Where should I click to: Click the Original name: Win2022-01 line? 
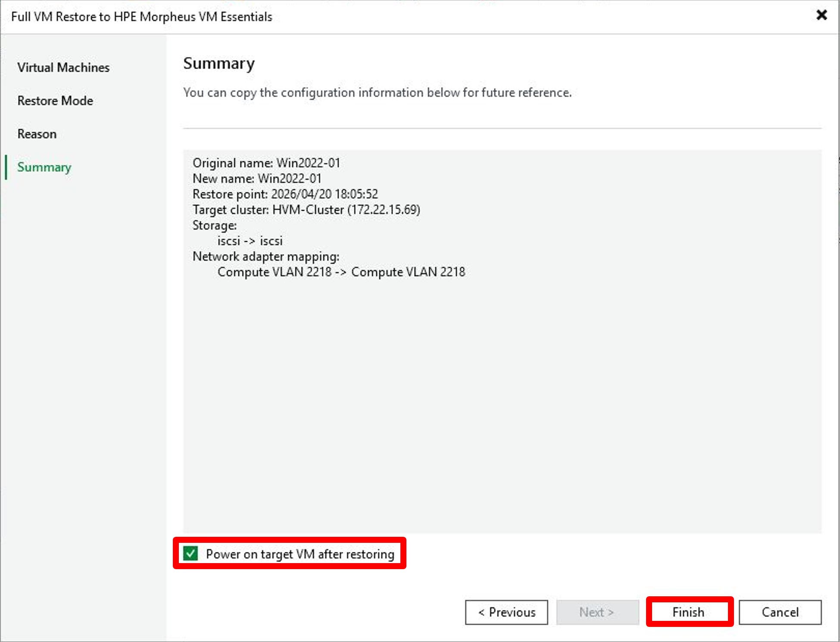[x=266, y=163]
